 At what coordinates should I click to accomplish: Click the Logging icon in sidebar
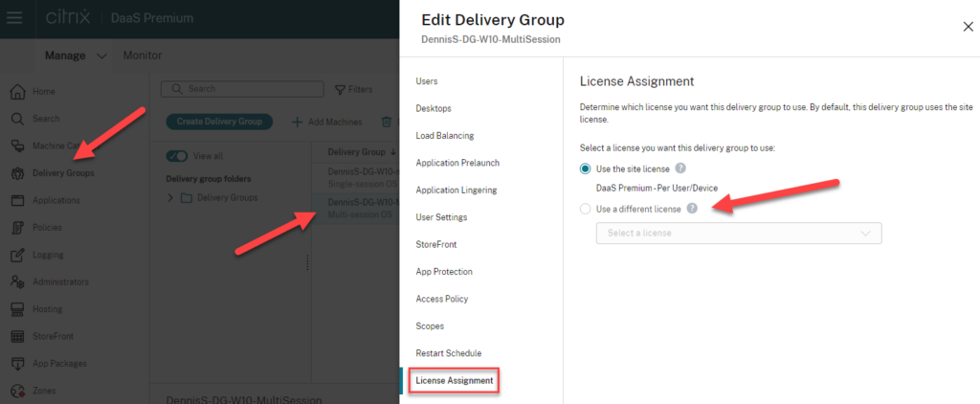[16, 255]
